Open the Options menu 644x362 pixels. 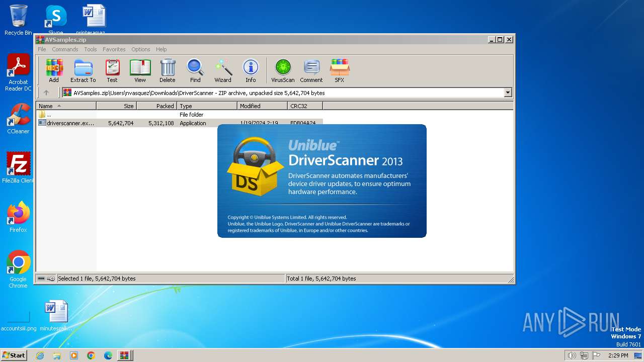coord(141,49)
